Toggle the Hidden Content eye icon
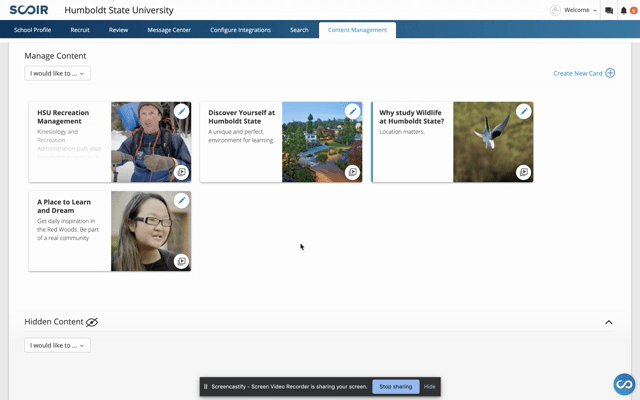This screenshot has height=400, width=640. (92, 322)
